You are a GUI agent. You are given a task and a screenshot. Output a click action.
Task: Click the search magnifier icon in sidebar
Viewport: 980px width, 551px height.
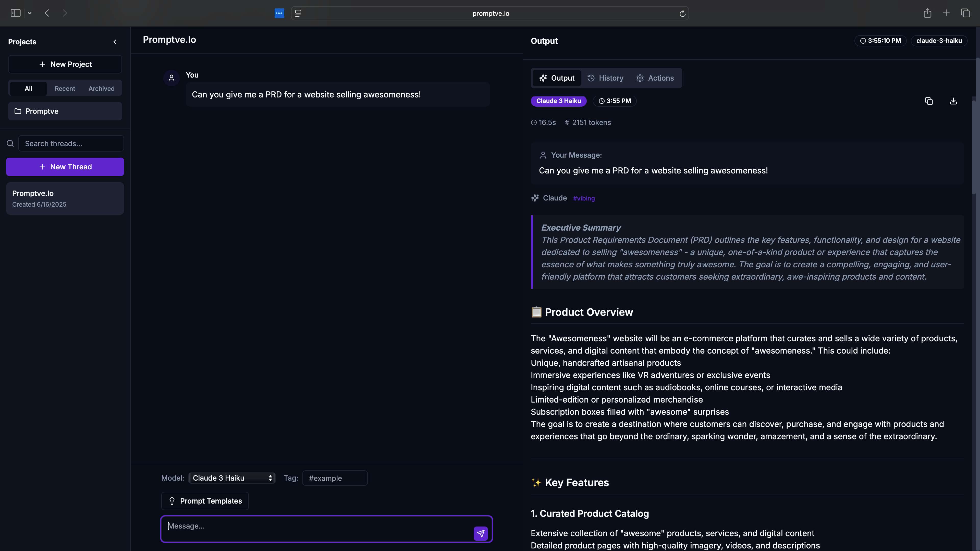[x=10, y=143]
